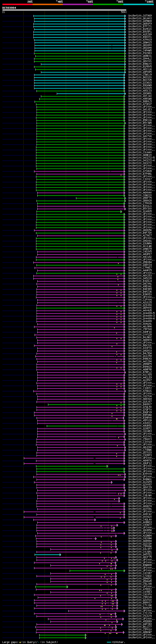Click the short cyan bar for UniRef100_Q45TE2
The width and height of the screenshot is (156, 644).
pos(48,555)
